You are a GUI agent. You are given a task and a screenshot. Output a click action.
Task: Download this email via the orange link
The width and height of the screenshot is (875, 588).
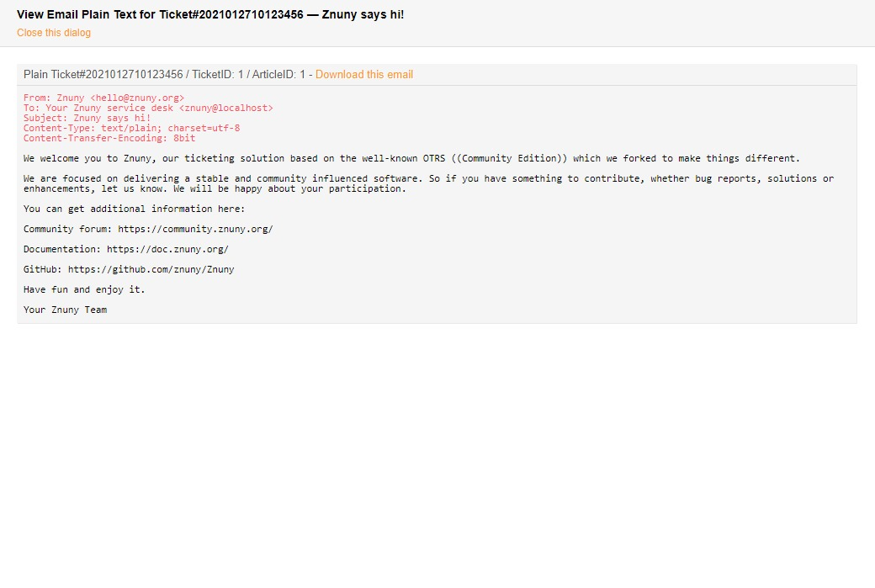click(x=363, y=75)
